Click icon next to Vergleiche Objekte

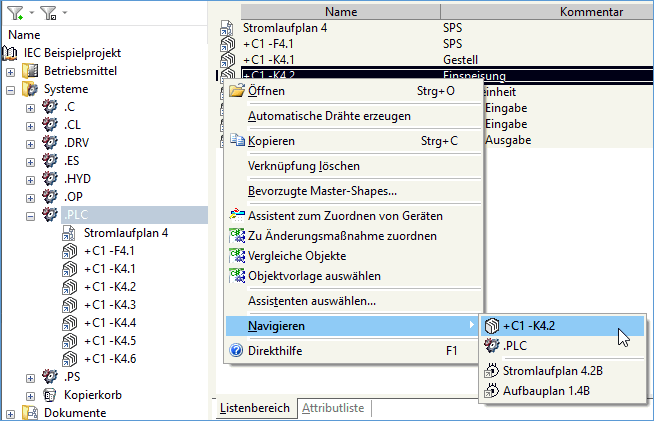coord(236,256)
